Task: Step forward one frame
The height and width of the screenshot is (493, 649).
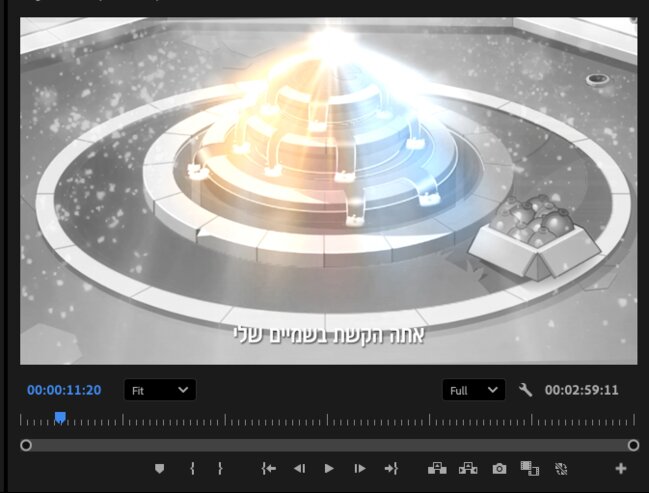Action: coord(360,469)
